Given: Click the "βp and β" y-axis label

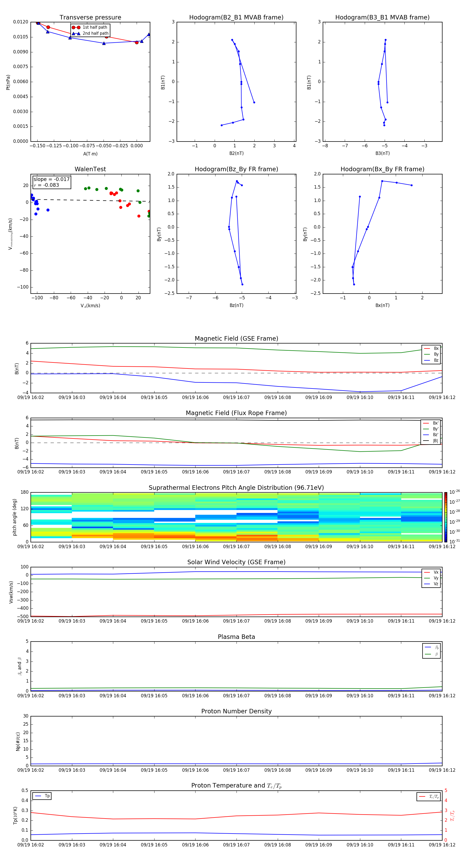Looking at the screenshot, I should click(20, 666).
